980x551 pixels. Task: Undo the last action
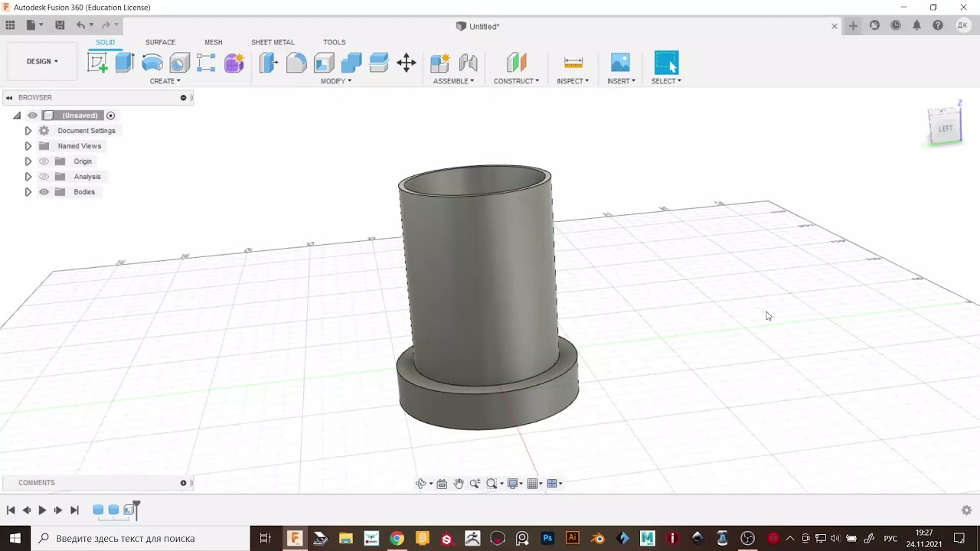pyautogui.click(x=80, y=25)
